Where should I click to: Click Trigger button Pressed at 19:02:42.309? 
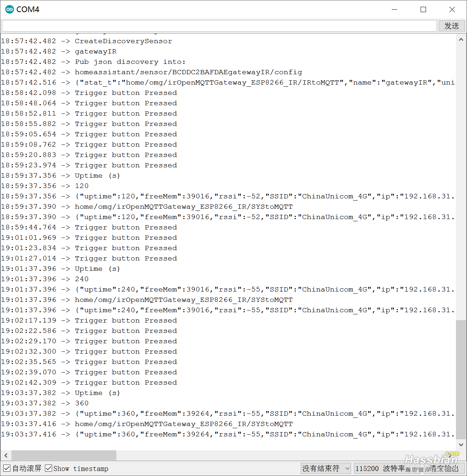pos(89,383)
